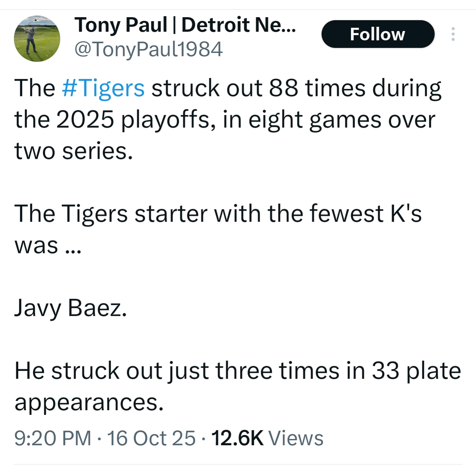The image size is (476, 476).
Task: Click the word appearances. ending the tweet
Action: (x=89, y=402)
